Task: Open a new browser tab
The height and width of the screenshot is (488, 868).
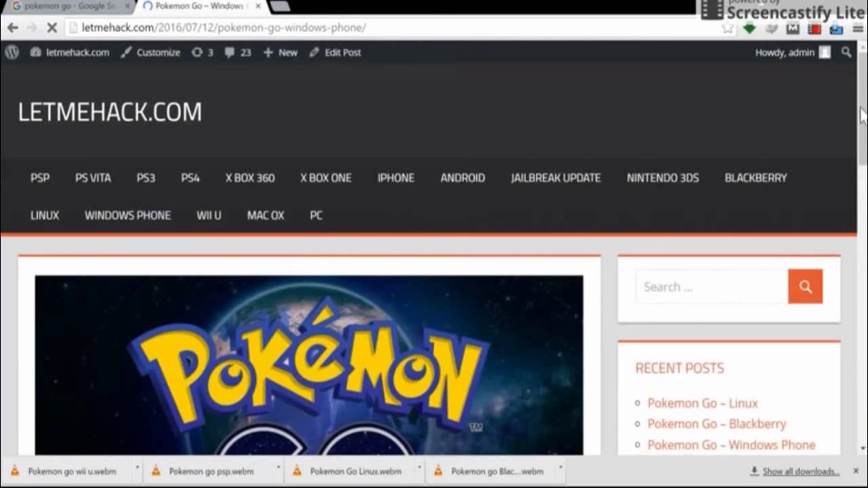Action: (280, 6)
